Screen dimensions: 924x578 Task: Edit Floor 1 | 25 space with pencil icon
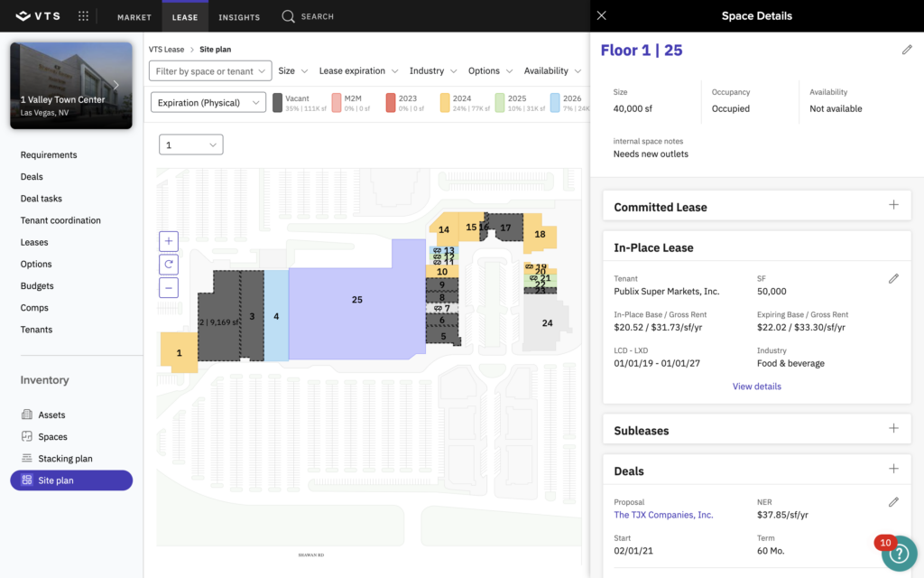[x=907, y=50]
